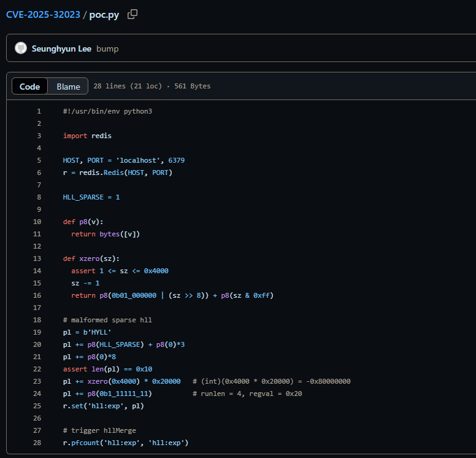Select line number 3
The image size is (476, 458).
pos(39,136)
